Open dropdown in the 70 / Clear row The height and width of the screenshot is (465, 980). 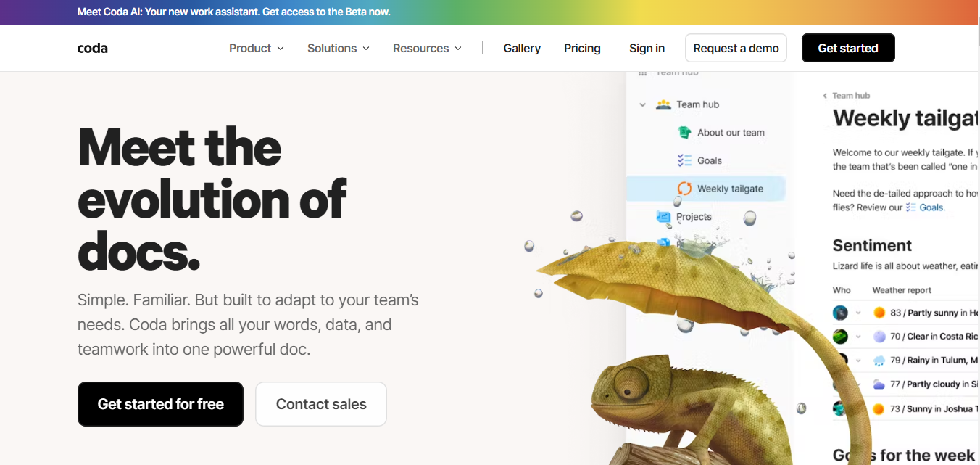point(858,337)
